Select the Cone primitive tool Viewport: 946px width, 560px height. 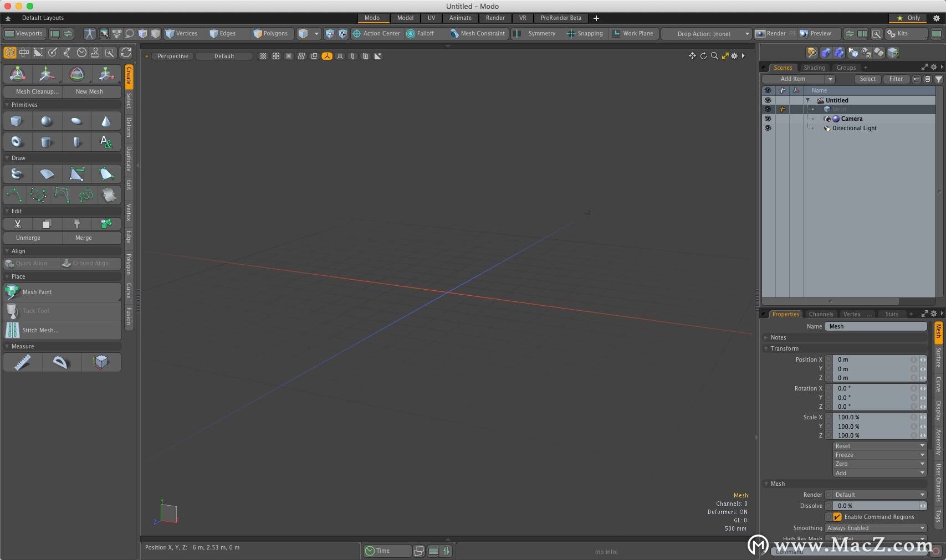(x=106, y=121)
